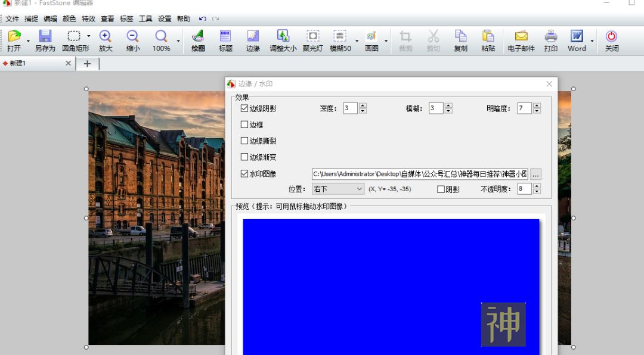Open the 标签 menu
Screen dimensions: 644x355
126,19
